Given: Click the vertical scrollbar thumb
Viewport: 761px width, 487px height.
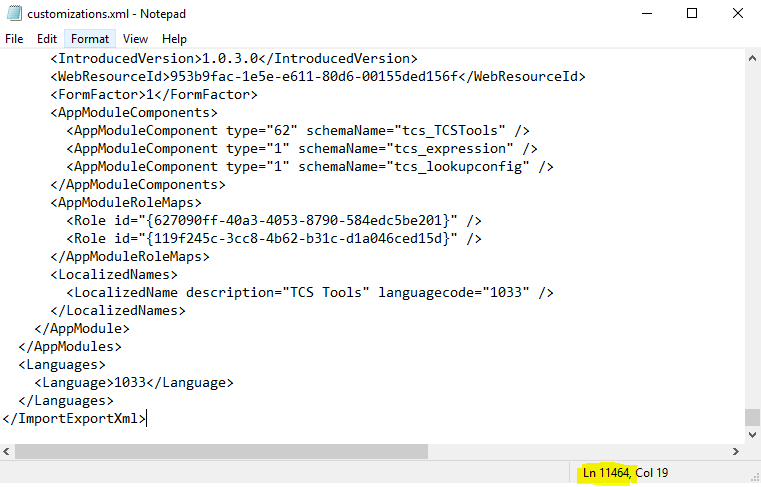Looking at the screenshot, I should click(x=752, y=417).
